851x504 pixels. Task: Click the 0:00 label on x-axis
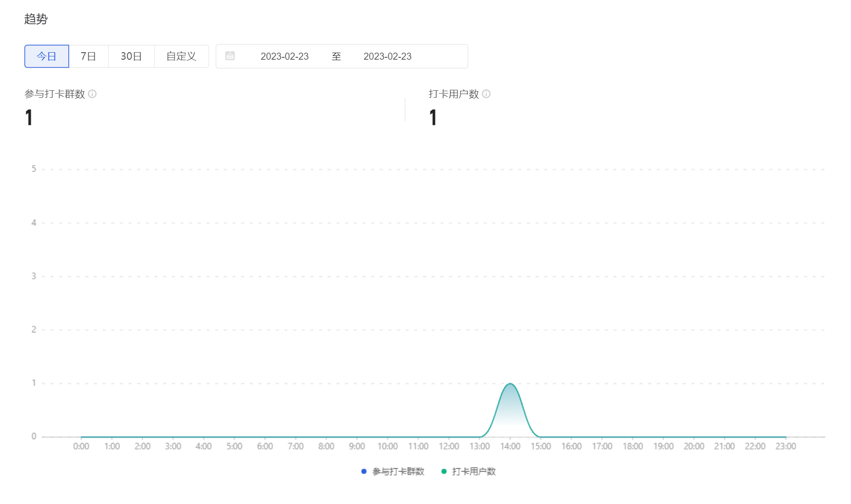tap(81, 446)
